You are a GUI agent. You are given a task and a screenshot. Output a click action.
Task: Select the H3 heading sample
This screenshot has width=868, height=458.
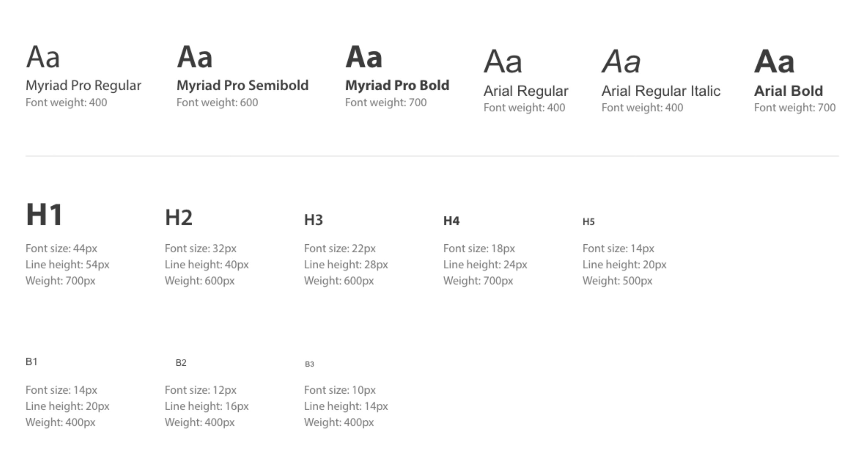click(x=313, y=220)
